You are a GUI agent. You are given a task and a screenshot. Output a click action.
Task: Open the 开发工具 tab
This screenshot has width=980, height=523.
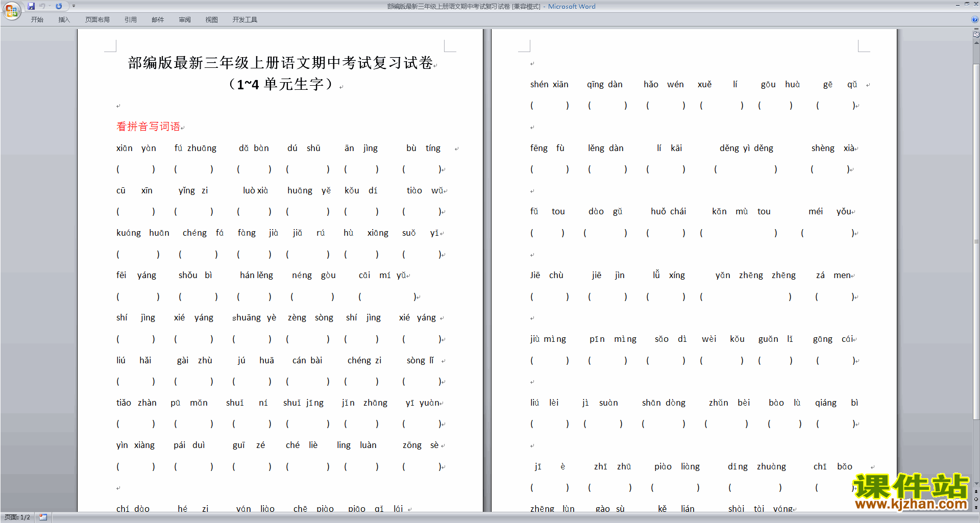coord(244,19)
